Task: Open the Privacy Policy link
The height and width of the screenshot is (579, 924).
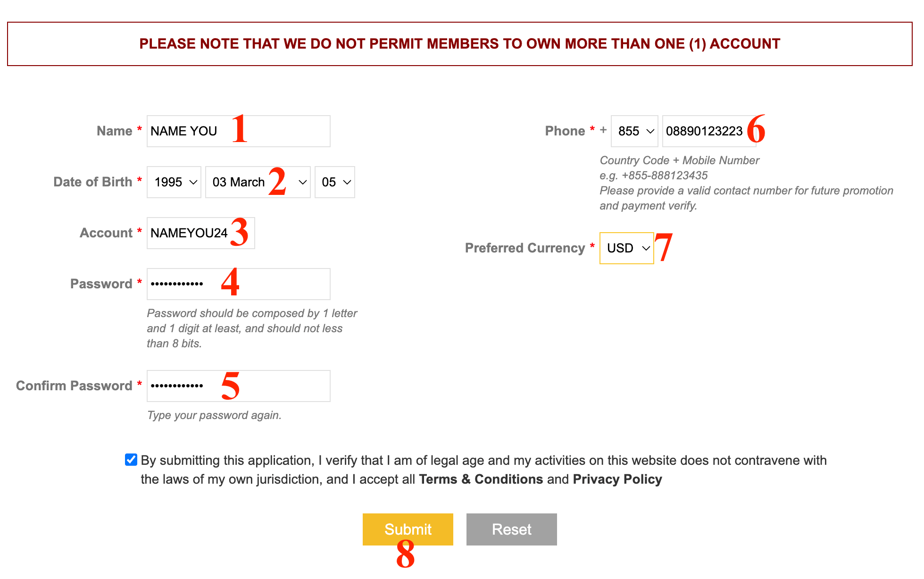Action: point(617,479)
